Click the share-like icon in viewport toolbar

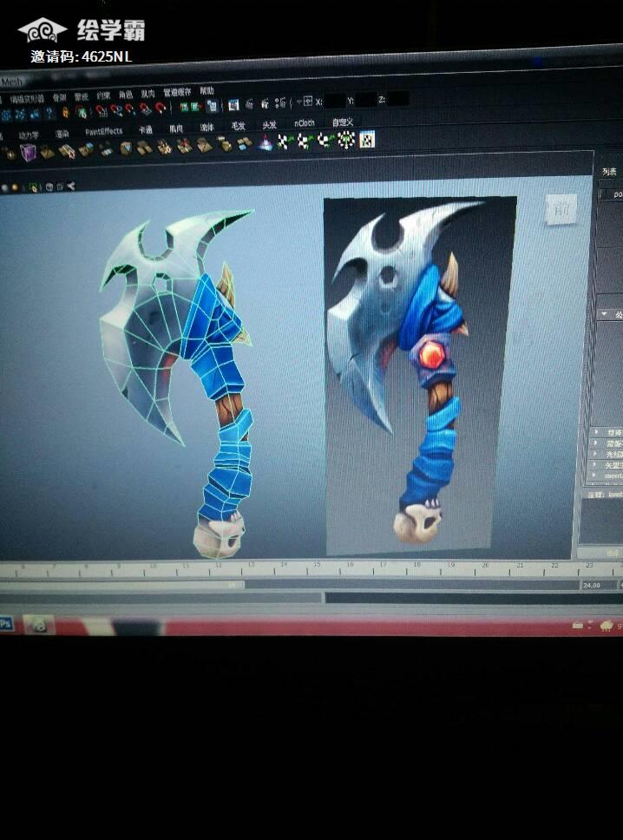click(70, 186)
